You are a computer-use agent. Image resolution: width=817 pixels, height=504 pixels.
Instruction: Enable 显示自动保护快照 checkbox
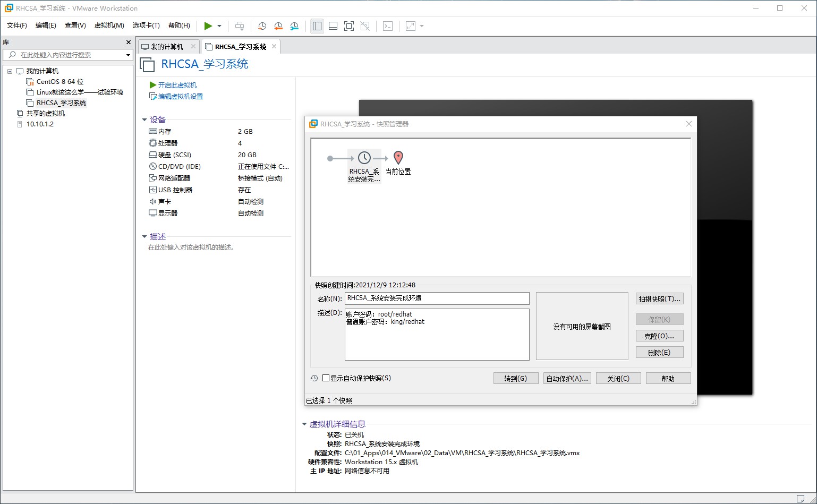click(x=326, y=378)
